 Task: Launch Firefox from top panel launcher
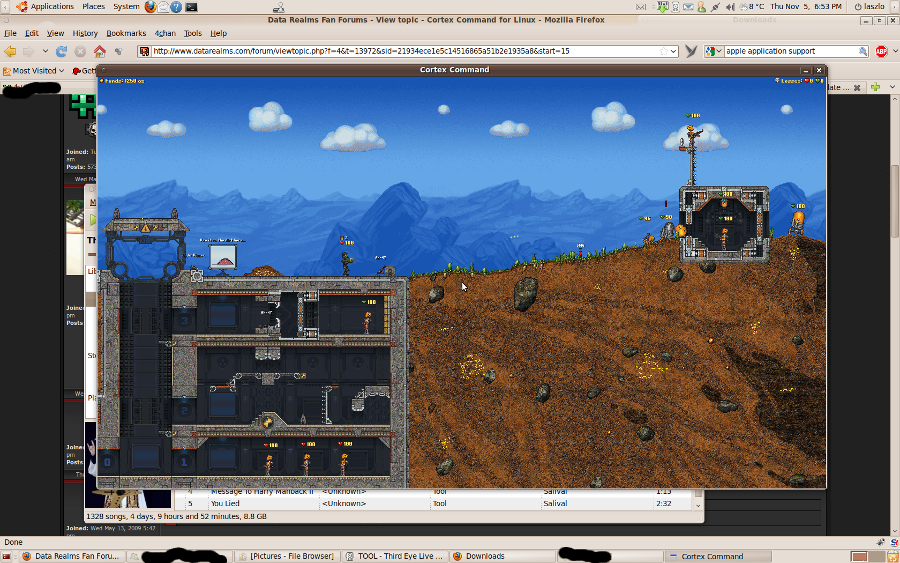coord(150,6)
